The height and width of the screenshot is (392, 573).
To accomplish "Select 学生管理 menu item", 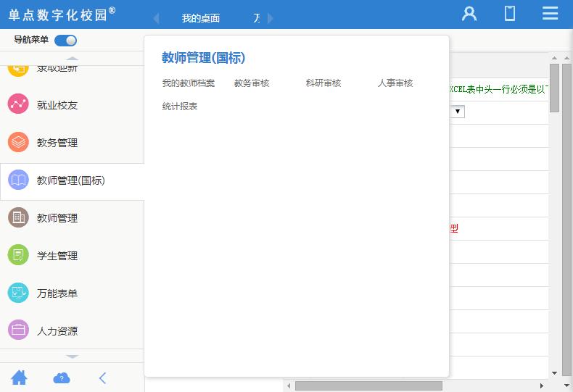I will coord(57,256).
